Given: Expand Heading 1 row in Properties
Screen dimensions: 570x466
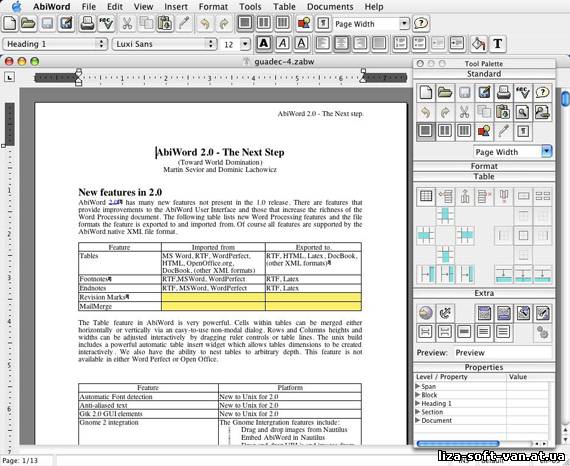Looking at the screenshot, I should click(418, 403).
